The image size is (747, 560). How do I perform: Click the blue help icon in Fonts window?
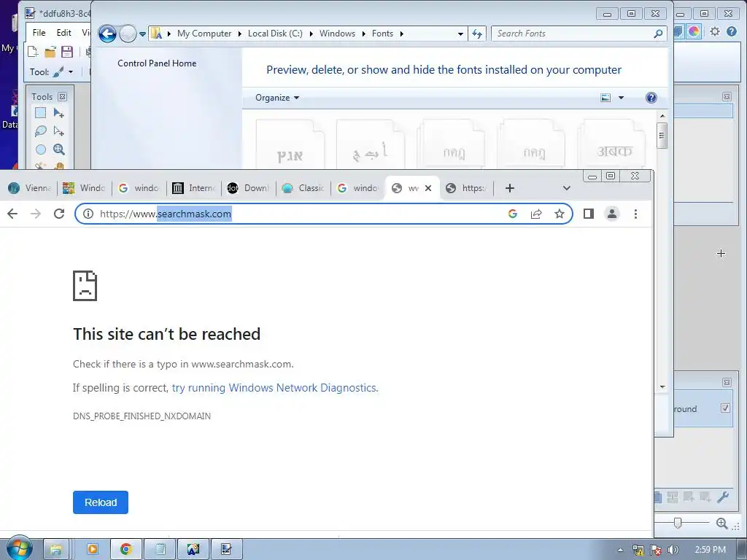651,98
